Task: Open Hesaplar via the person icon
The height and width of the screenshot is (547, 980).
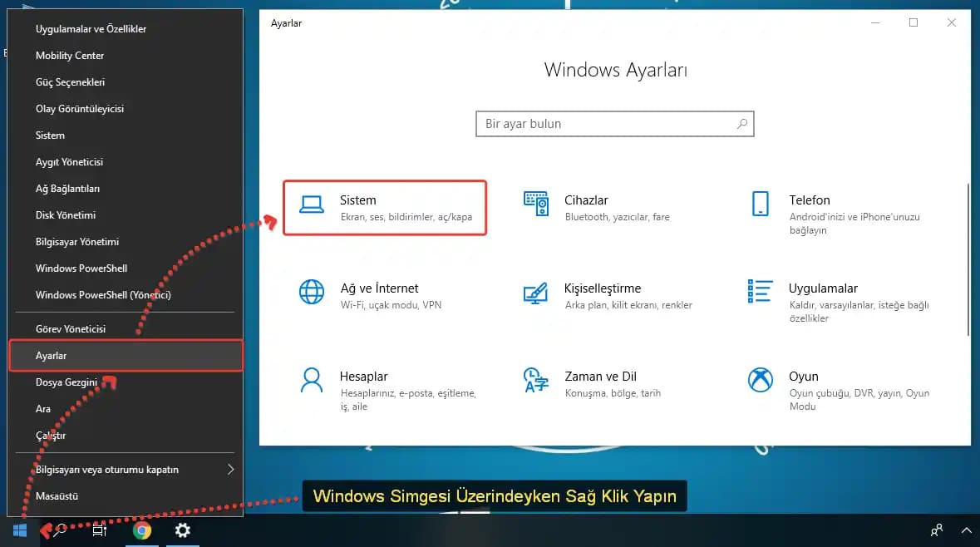Action: click(311, 380)
